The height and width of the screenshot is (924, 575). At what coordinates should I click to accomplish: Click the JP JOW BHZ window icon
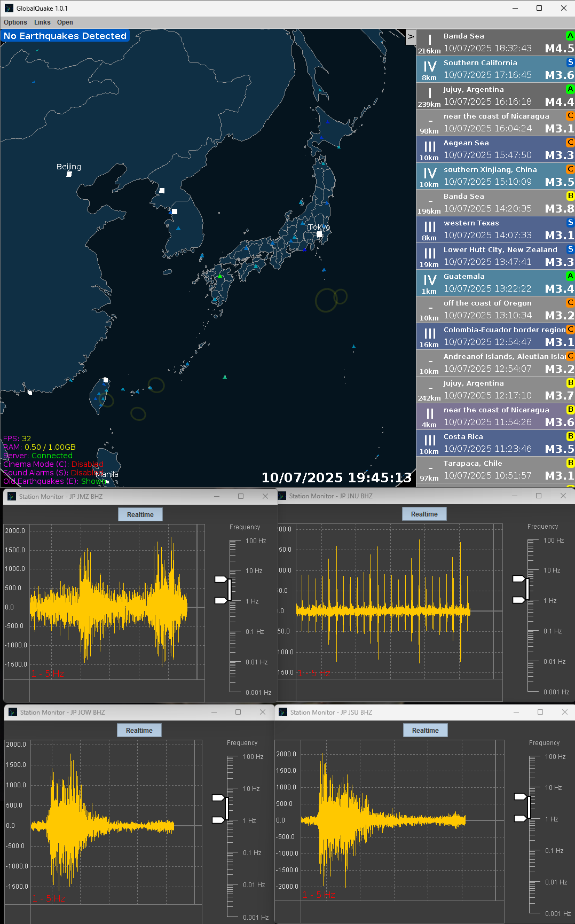click(13, 712)
